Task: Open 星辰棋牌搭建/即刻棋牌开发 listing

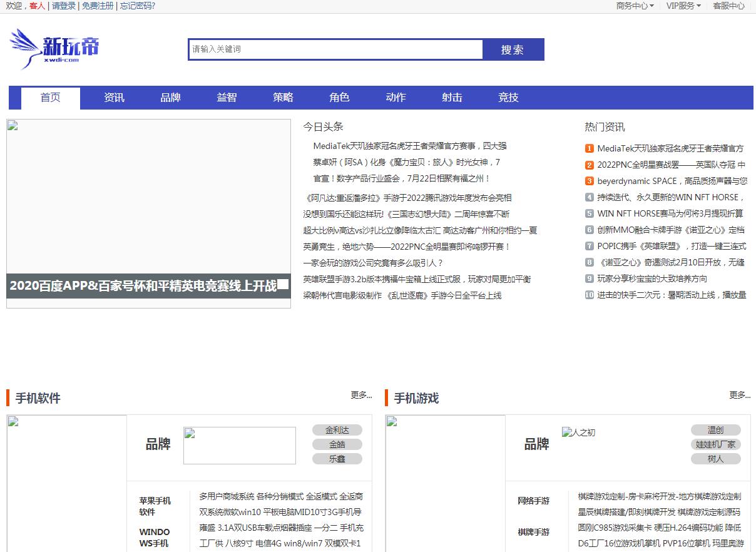Action: (x=660, y=512)
